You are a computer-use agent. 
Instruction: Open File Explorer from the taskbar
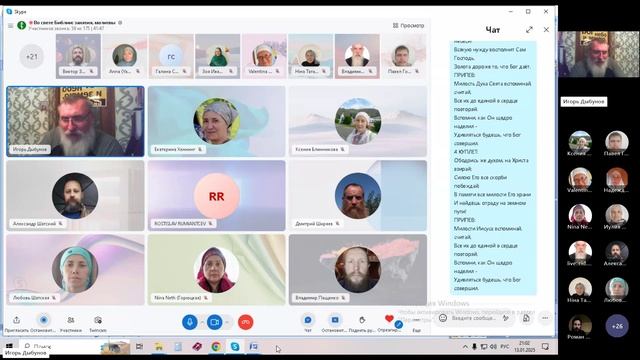tap(159, 347)
